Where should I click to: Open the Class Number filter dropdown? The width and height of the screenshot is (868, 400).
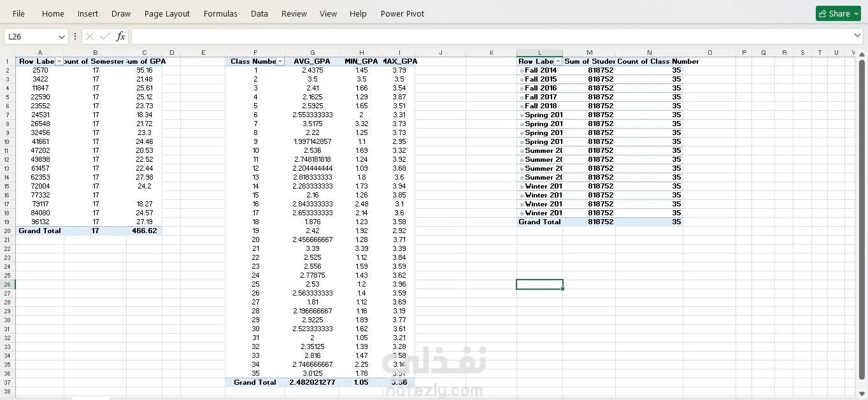[280, 62]
